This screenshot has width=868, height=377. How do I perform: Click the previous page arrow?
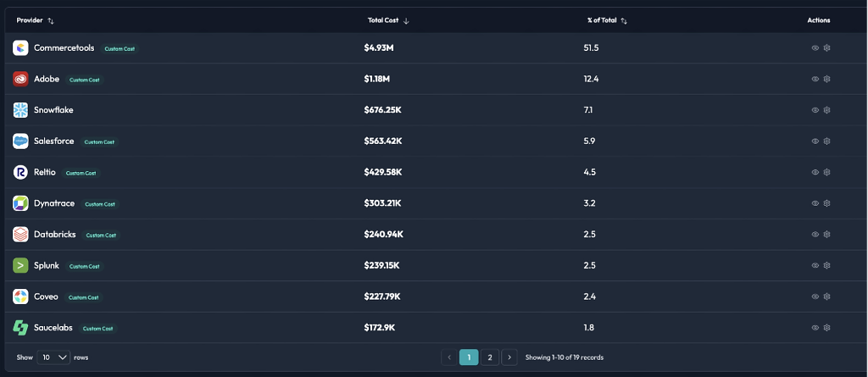point(449,358)
